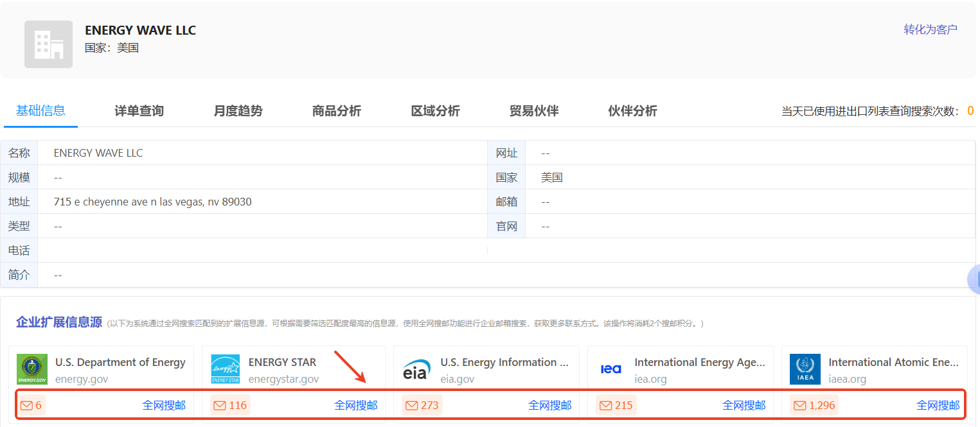Select the 基础信息 tab
The height and width of the screenshot is (427, 980).
[40, 110]
